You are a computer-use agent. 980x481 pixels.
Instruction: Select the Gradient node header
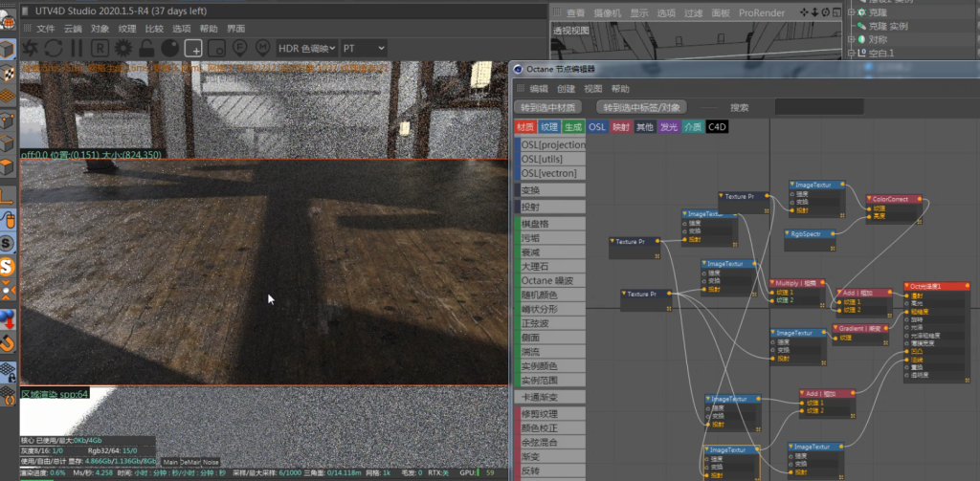point(860,328)
